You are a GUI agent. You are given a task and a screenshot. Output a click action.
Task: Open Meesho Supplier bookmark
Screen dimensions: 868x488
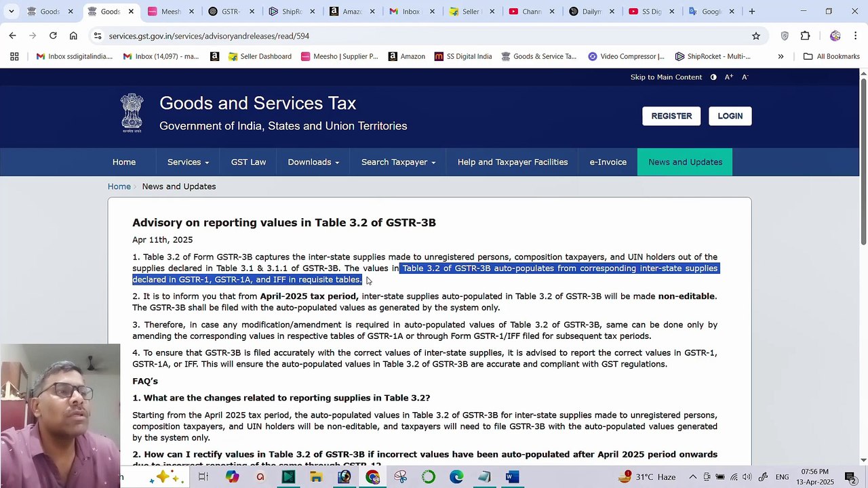pyautogui.click(x=339, y=56)
